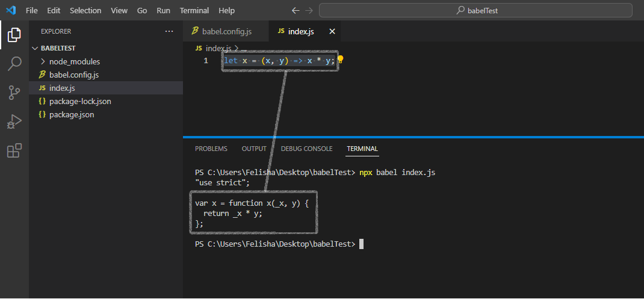The height and width of the screenshot is (299, 644).
Task: Click the "use strict"; terminal output line
Action: (222, 183)
